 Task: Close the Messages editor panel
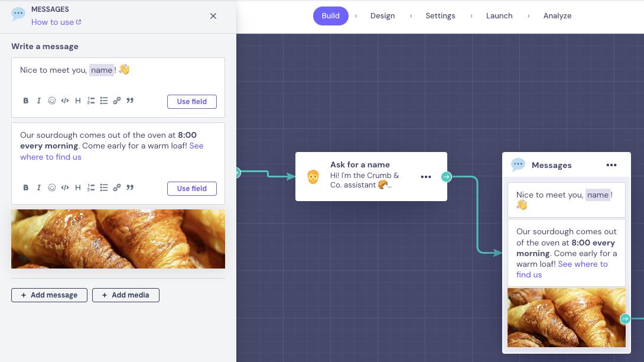click(213, 16)
